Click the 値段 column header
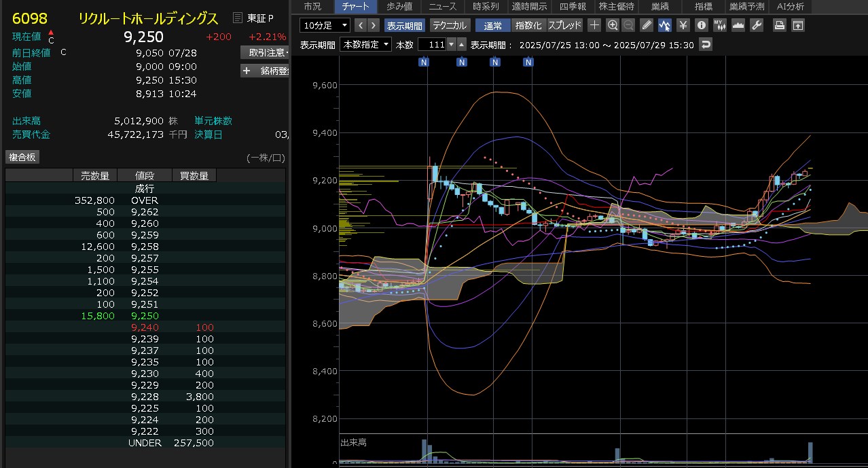The image size is (868, 468). (145, 175)
